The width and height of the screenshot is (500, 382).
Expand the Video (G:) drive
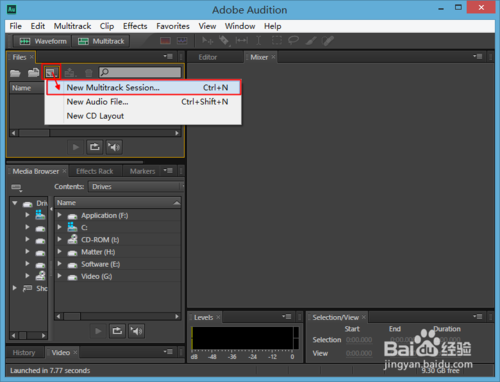59,276
